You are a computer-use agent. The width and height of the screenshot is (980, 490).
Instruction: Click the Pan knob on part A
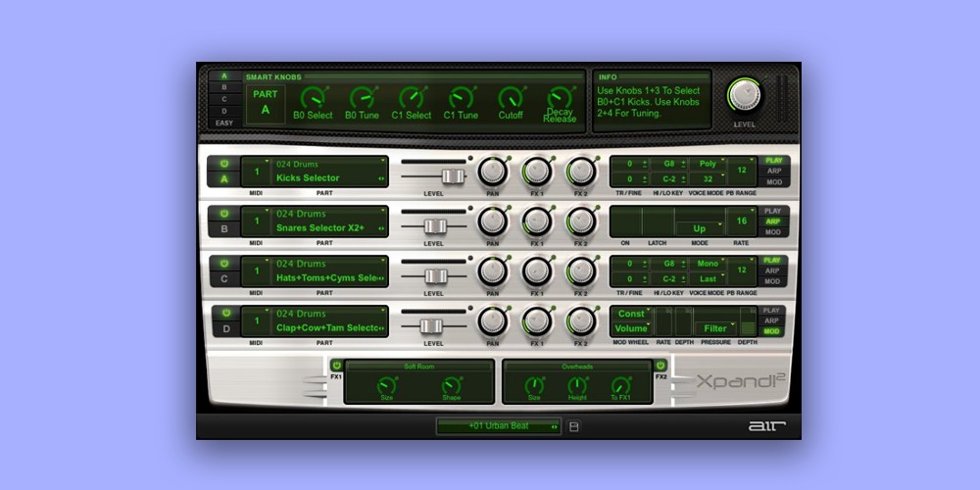(x=492, y=171)
